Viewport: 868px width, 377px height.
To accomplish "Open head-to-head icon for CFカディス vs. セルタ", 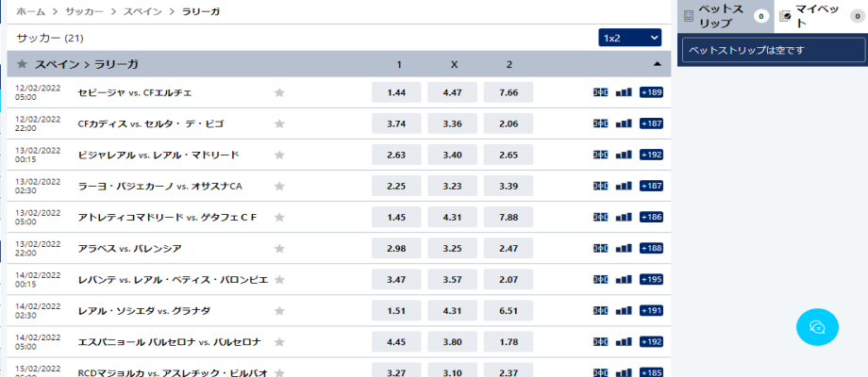I will click(601, 123).
